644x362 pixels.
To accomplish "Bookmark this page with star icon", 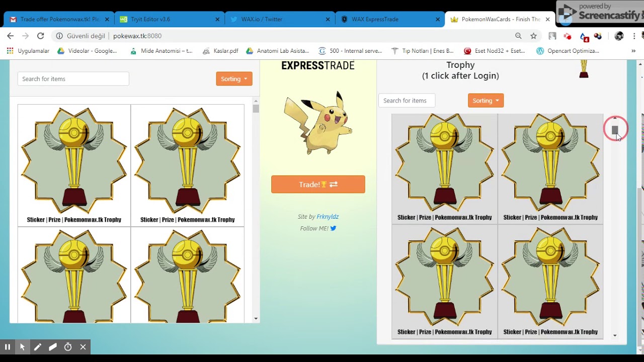I will (533, 36).
